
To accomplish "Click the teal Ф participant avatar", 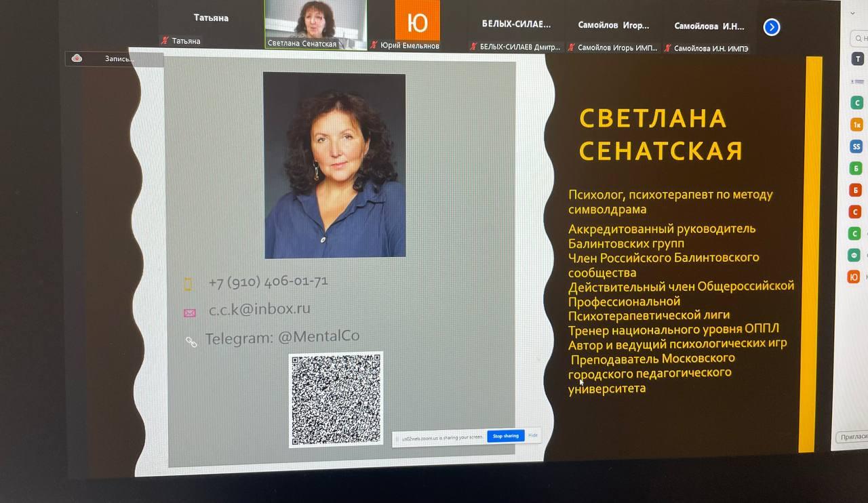I will pyautogui.click(x=856, y=255).
